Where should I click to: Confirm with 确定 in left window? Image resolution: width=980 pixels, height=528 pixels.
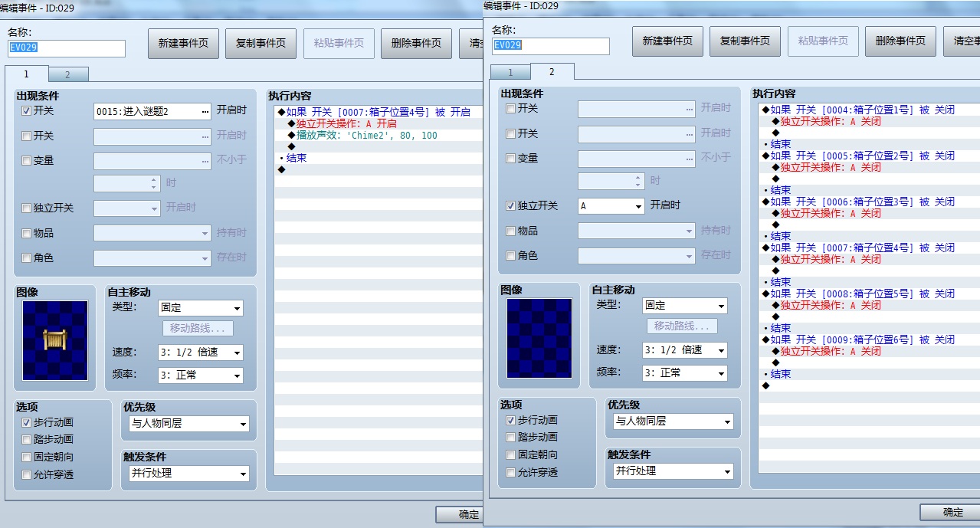[x=460, y=515]
